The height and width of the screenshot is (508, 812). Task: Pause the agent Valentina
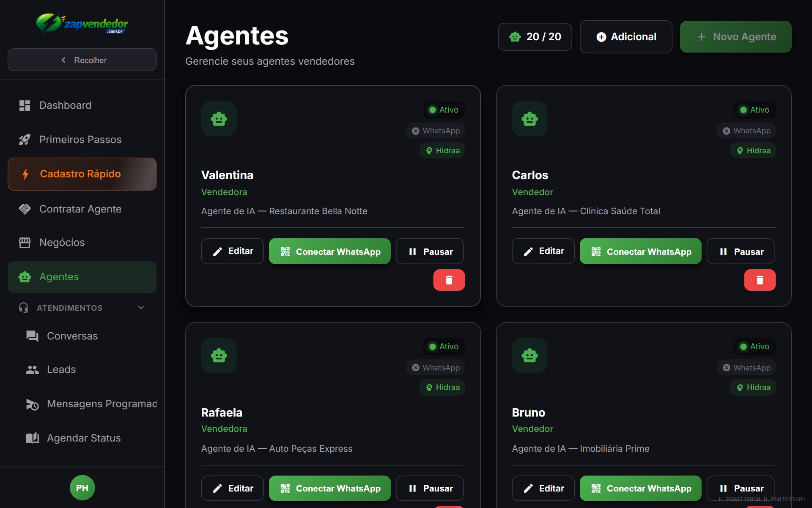429,251
